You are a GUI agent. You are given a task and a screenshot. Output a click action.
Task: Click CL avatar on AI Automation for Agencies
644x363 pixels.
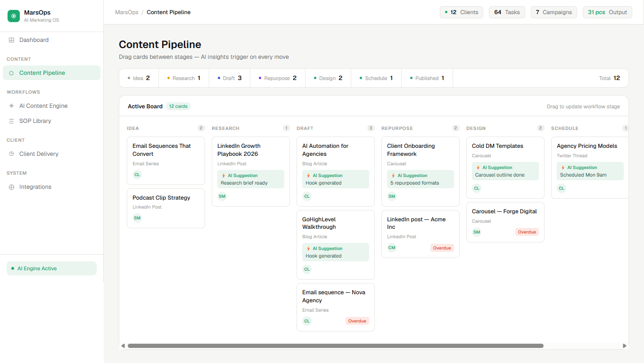coord(307,196)
